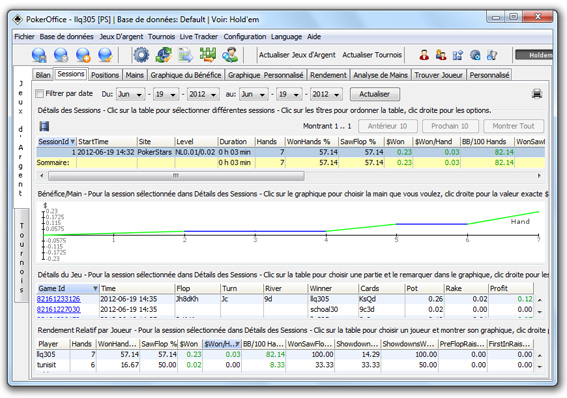Click hand 4 marker on profit graph
This screenshot has height=398, width=567.
pyautogui.click(x=326, y=236)
